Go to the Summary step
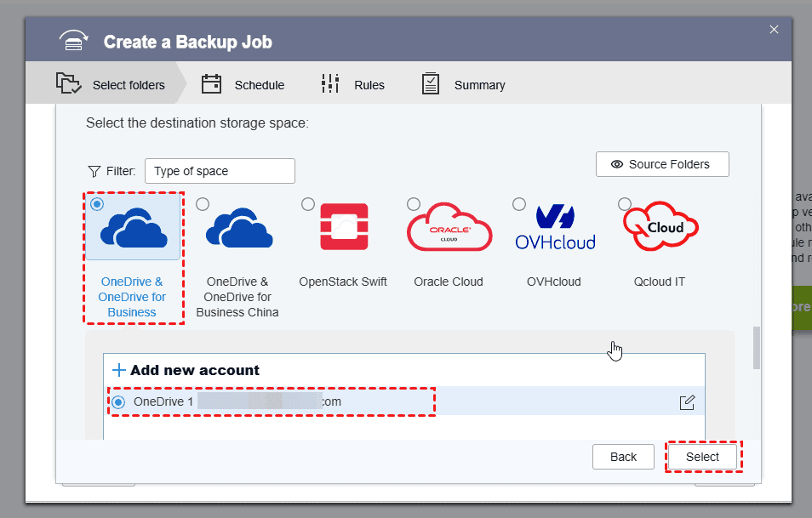812x518 pixels. pyautogui.click(x=464, y=85)
